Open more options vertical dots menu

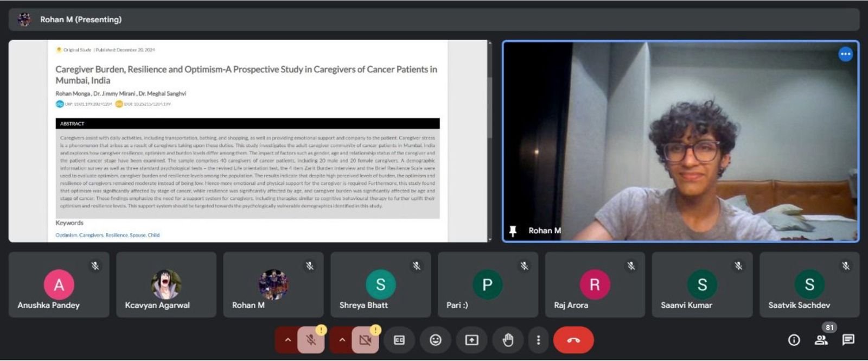538,340
